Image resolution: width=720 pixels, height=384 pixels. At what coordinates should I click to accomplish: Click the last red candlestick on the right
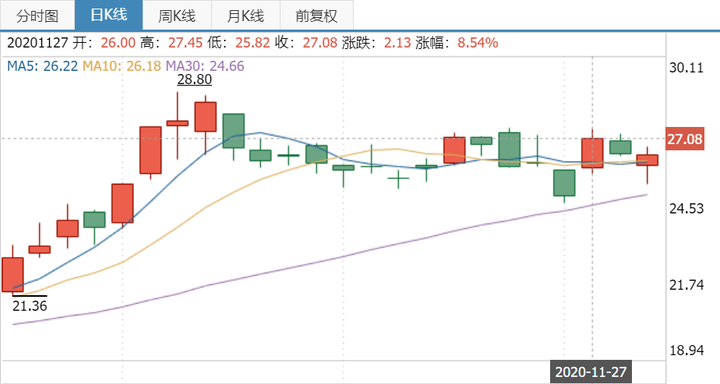[x=647, y=160]
